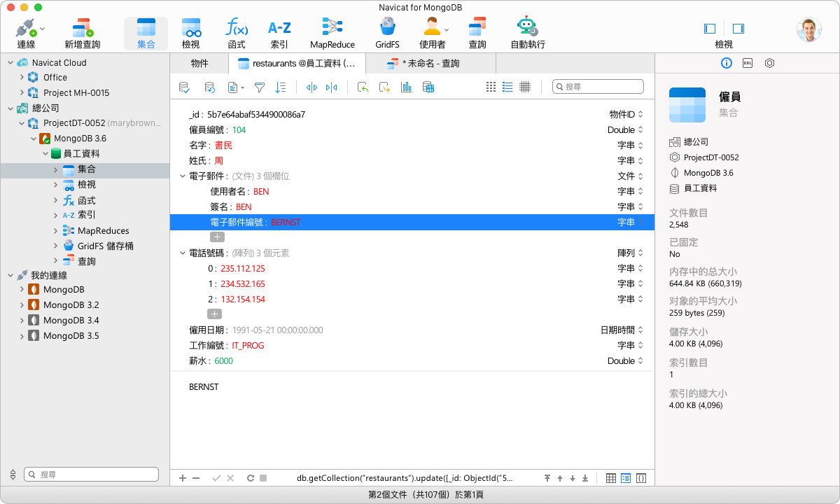
Task: Select the 電子郵件編號 BERNST row
Action: point(412,222)
